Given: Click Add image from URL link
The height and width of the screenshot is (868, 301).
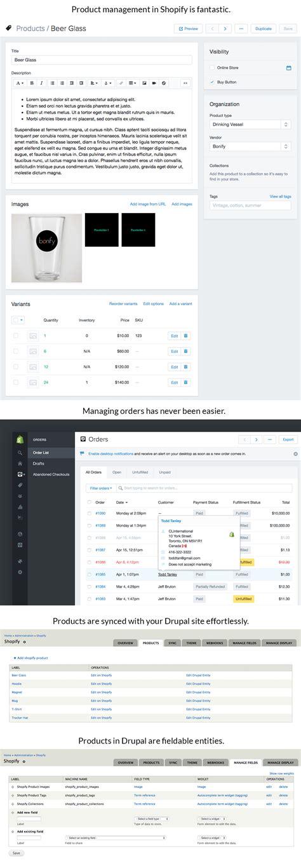Looking at the screenshot, I should (x=148, y=204).
